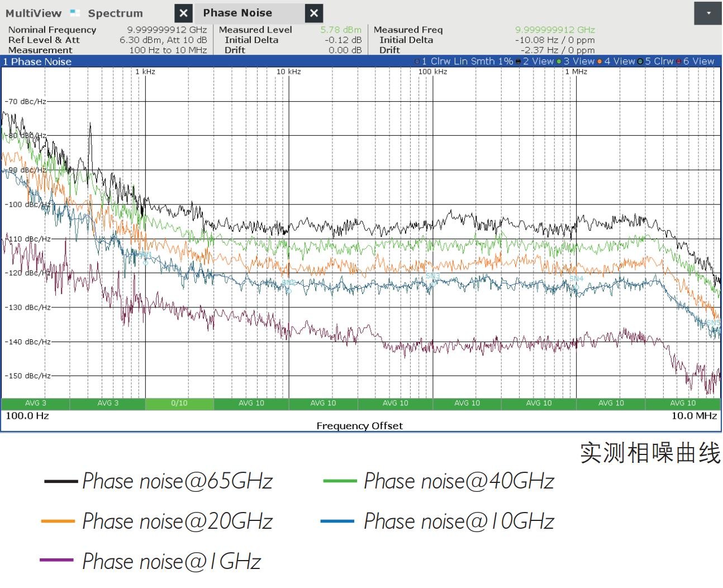
Task: Click the 1 MHz grid label
Action: [576, 72]
